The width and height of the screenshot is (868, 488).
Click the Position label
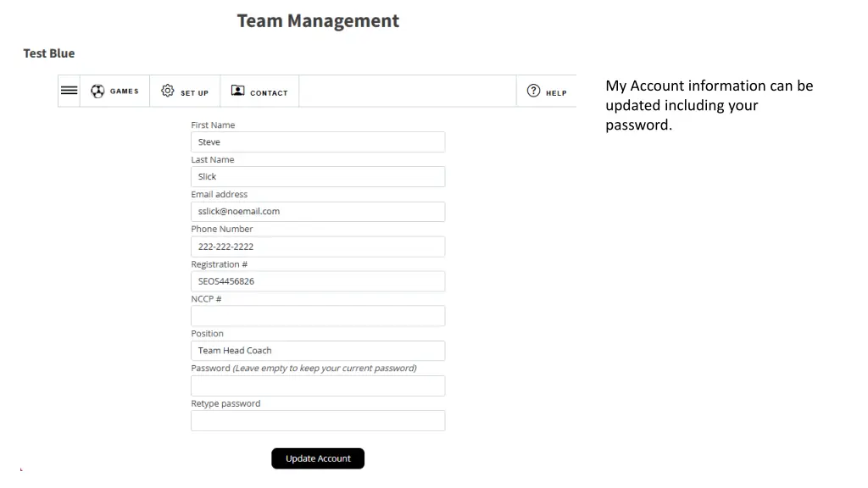click(207, 334)
